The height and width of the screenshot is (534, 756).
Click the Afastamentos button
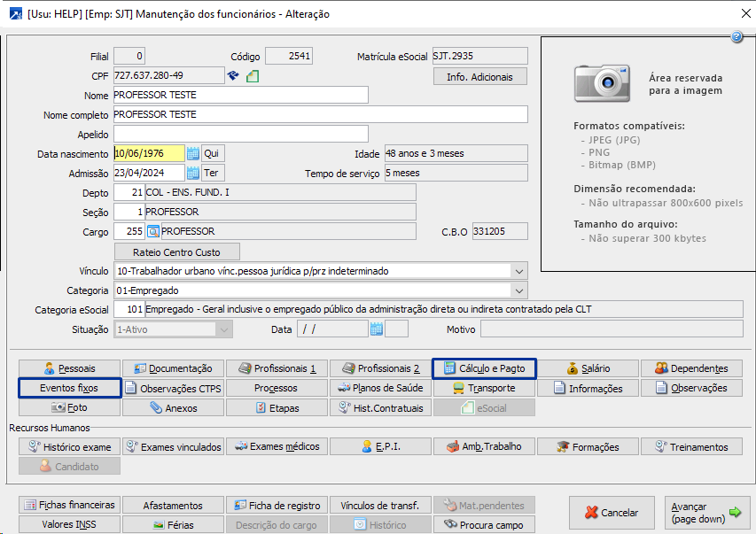point(173,505)
